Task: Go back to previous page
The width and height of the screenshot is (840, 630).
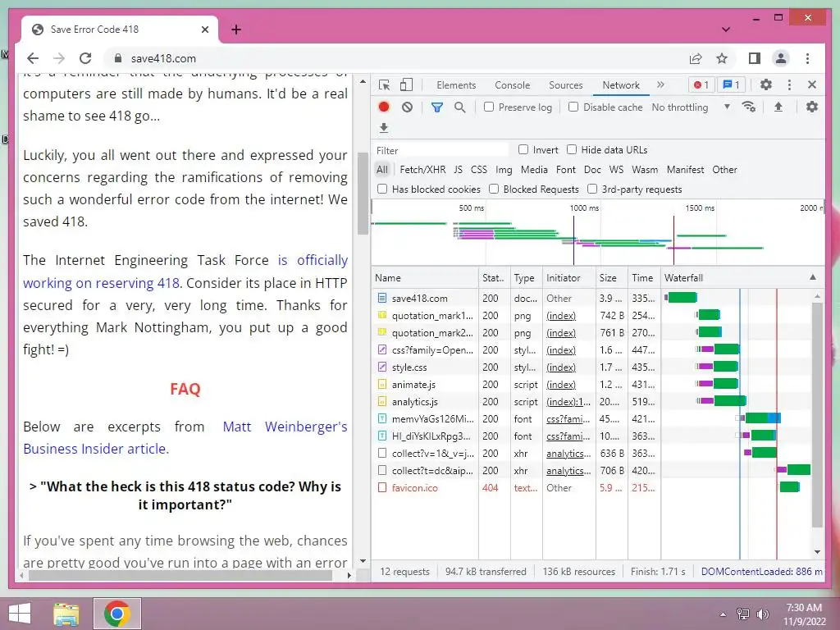Action: (33, 58)
